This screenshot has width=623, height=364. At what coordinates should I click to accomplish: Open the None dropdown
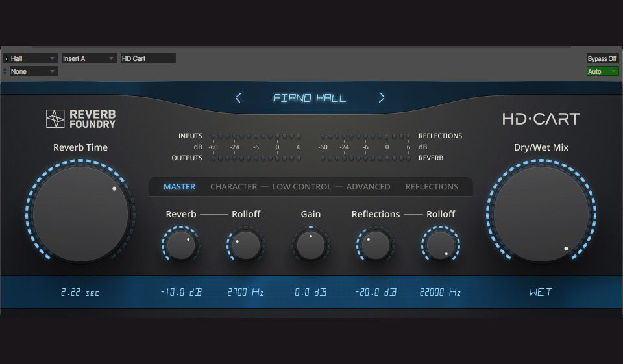point(33,71)
